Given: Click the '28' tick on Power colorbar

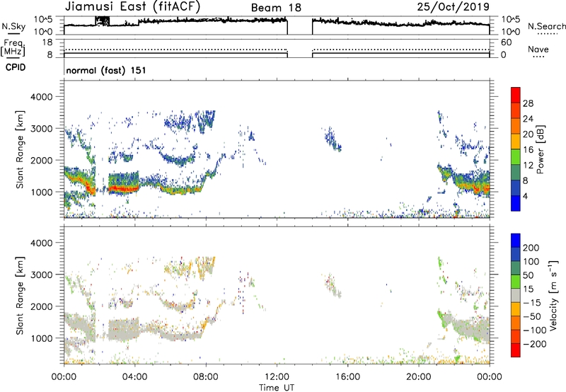Looking at the screenshot, I should pyautogui.click(x=528, y=103).
